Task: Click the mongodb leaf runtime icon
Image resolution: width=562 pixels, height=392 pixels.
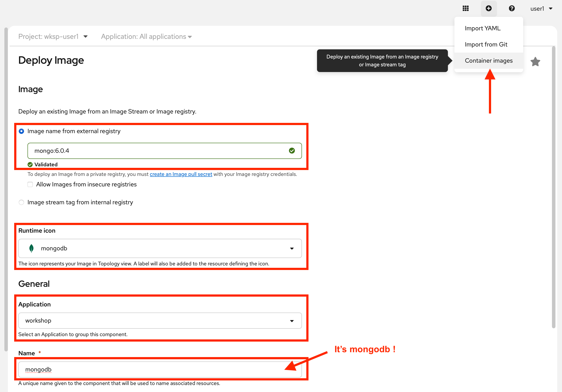Action: tap(31, 248)
